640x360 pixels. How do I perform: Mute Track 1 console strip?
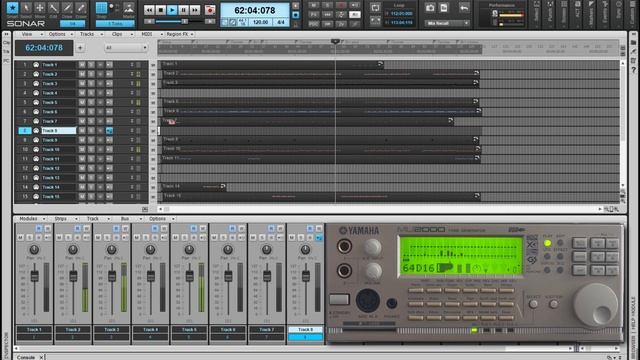click(x=20, y=237)
